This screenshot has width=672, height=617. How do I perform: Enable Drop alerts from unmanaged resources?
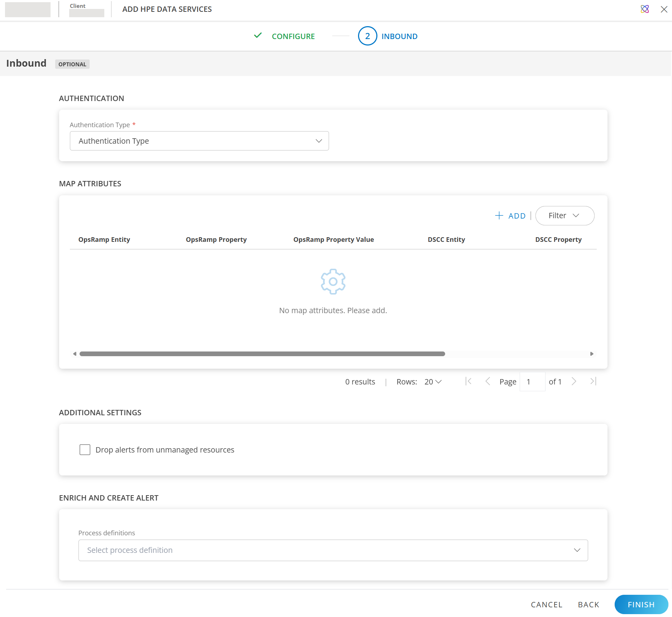[x=85, y=449]
